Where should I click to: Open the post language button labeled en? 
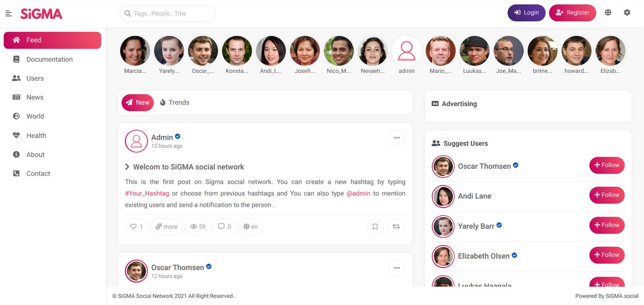point(250,227)
